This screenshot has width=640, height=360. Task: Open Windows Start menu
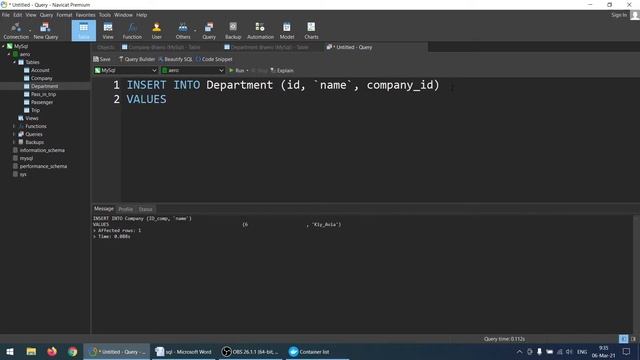[10, 352]
